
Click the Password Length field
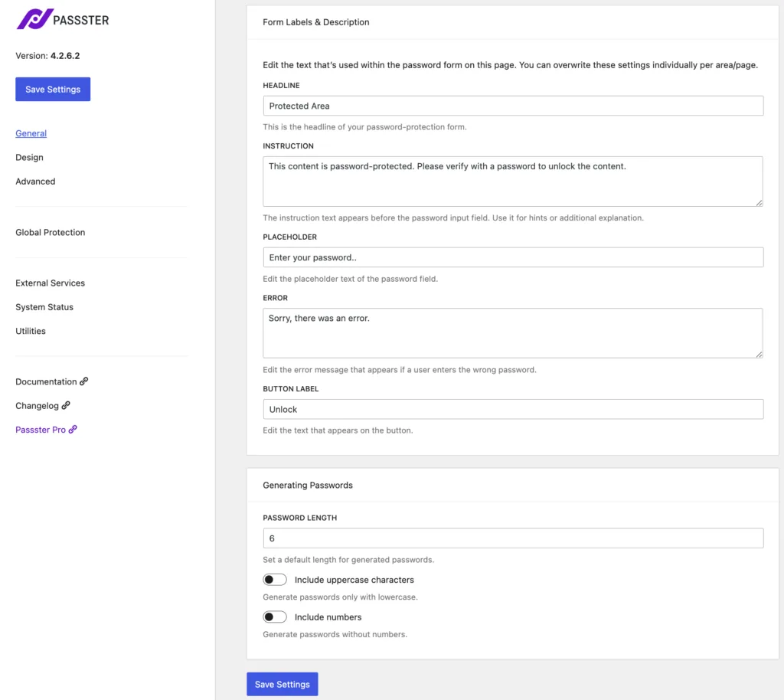pos(513,538)
